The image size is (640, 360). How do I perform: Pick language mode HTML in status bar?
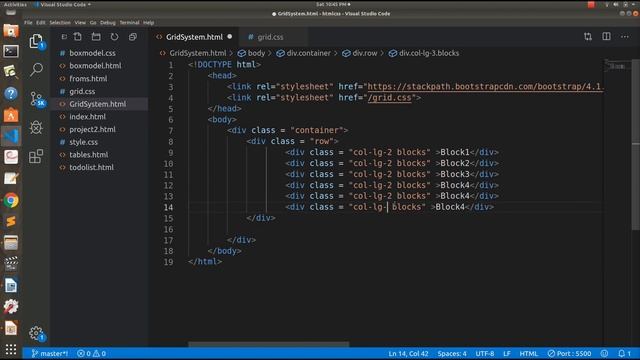tap(529, 353)
